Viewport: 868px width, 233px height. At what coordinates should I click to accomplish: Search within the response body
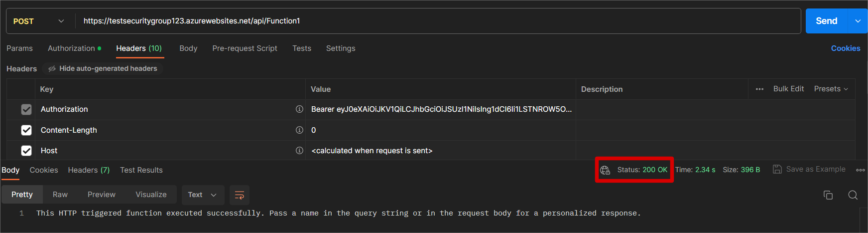pyautogui.click(x=853, y=195)
